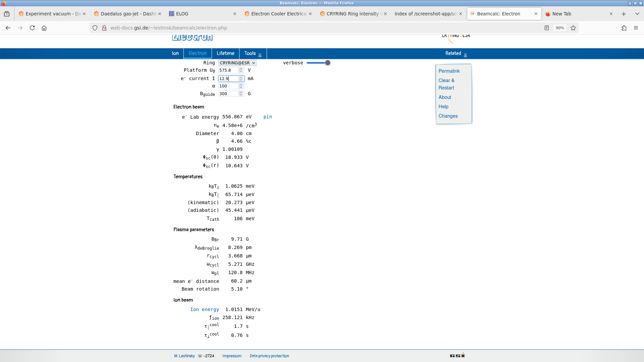Open a new tab with the plus icon
This screenshot has height=362, width=644.
pos(624,14)
